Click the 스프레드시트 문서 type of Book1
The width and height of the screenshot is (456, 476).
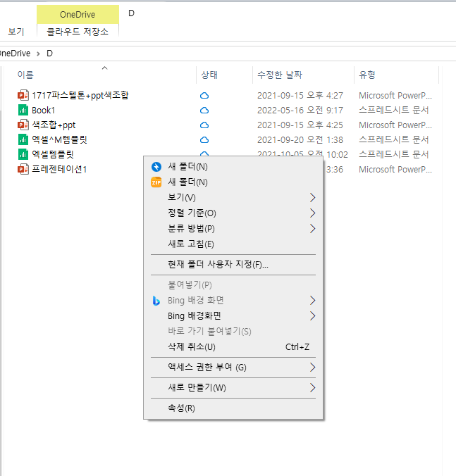click(x=394, y=110)
